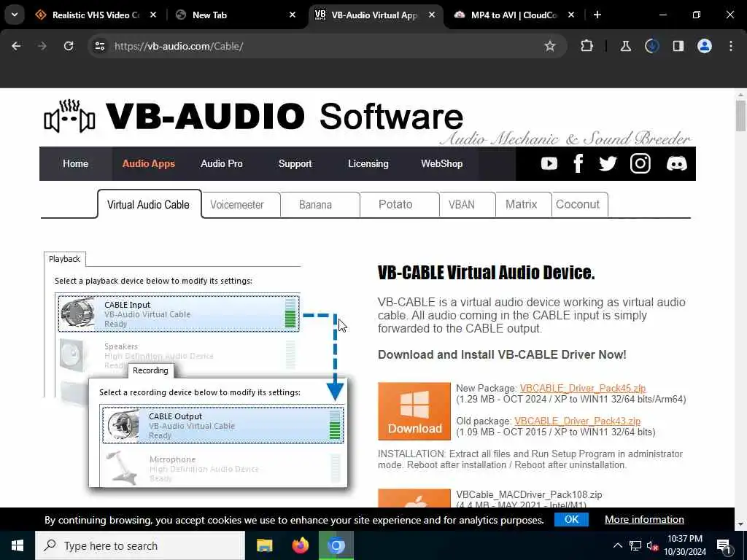The width and height of the screenshot is (747, 560).
Task: Click the Chrome taskbar icon
Action: tap(336, 545)
